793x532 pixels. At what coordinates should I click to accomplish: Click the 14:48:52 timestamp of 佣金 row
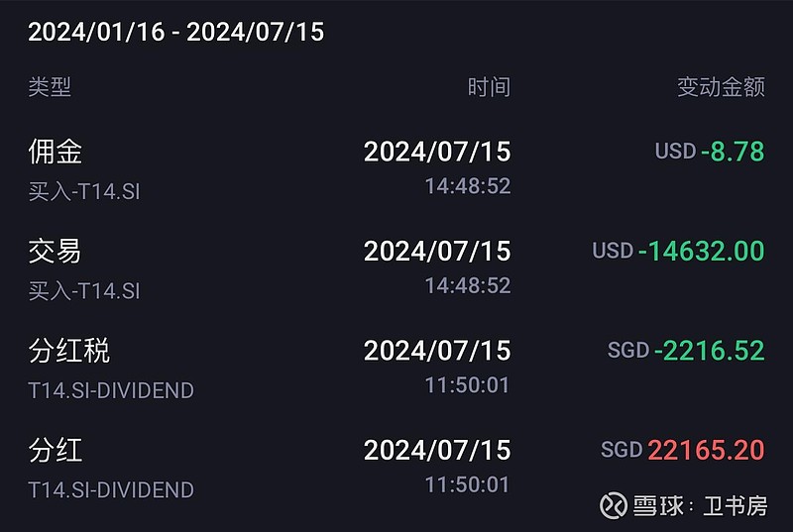tap(467, 186)
